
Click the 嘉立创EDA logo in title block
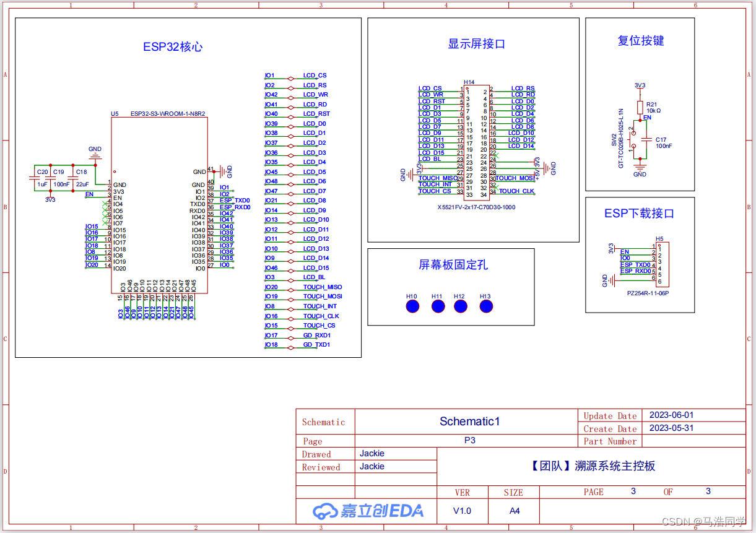[x=367, y=510]
